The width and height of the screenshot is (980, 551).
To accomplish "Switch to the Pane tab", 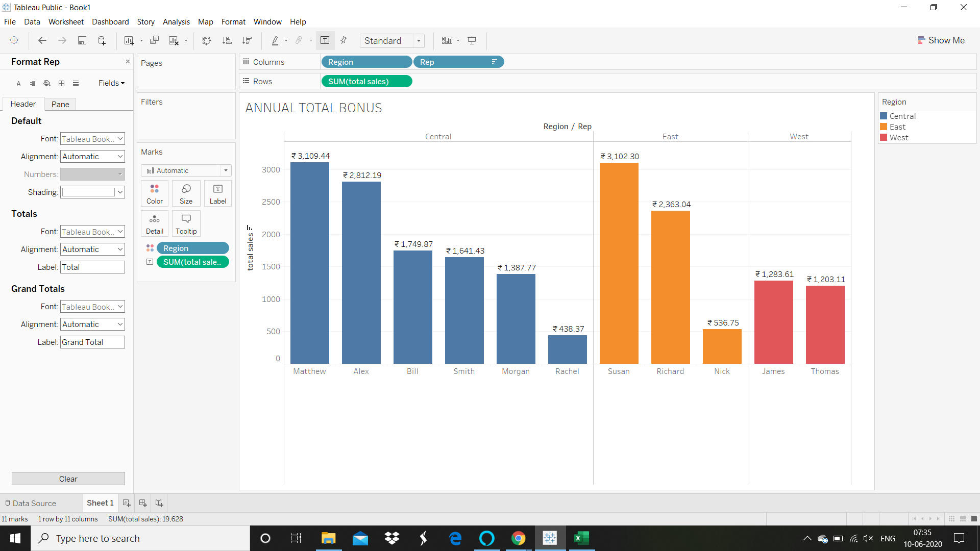I will (60, 104).
